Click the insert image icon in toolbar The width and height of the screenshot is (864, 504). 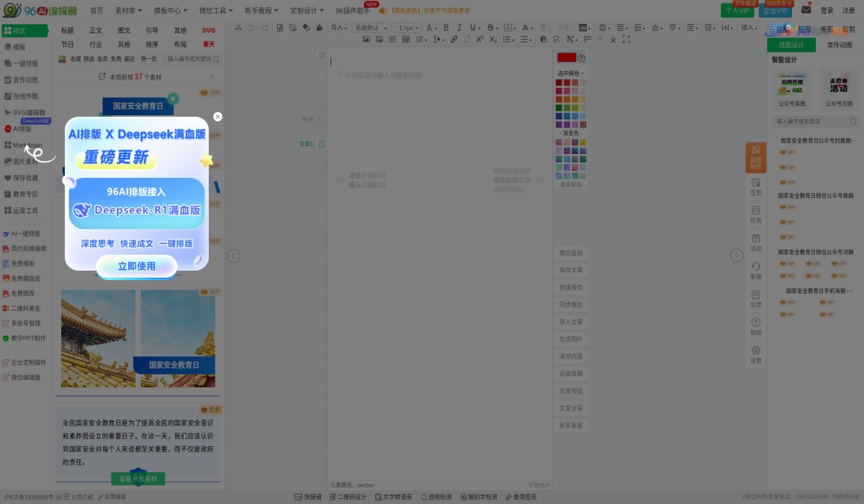point(366,40)
